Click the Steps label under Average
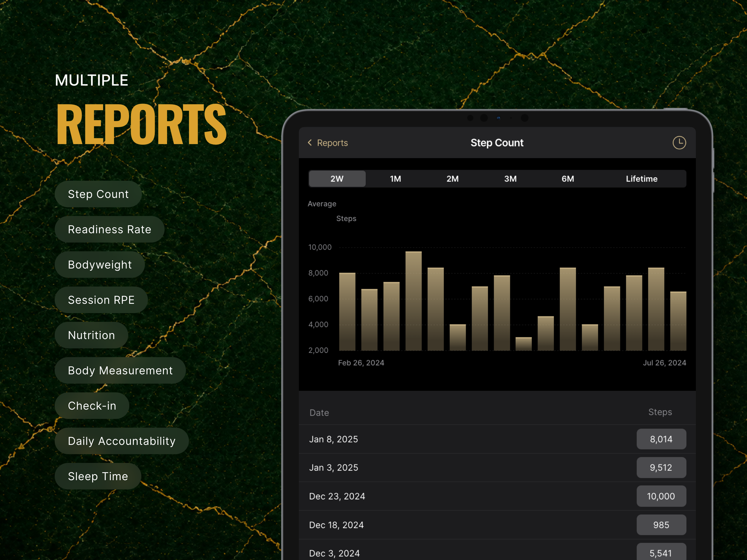Image resolution: width=747 pixels, height=560 pixels. (346, 218)
